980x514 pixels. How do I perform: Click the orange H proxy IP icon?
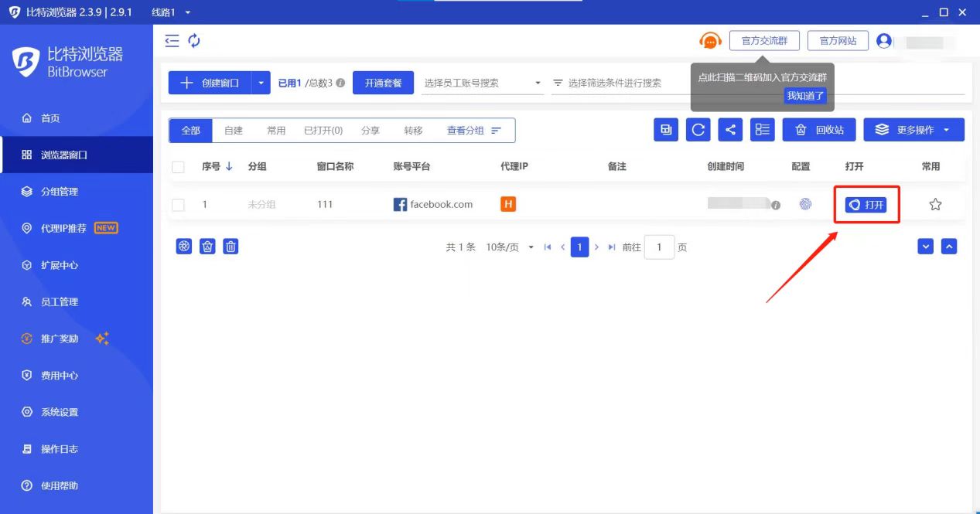pos(508,204)
